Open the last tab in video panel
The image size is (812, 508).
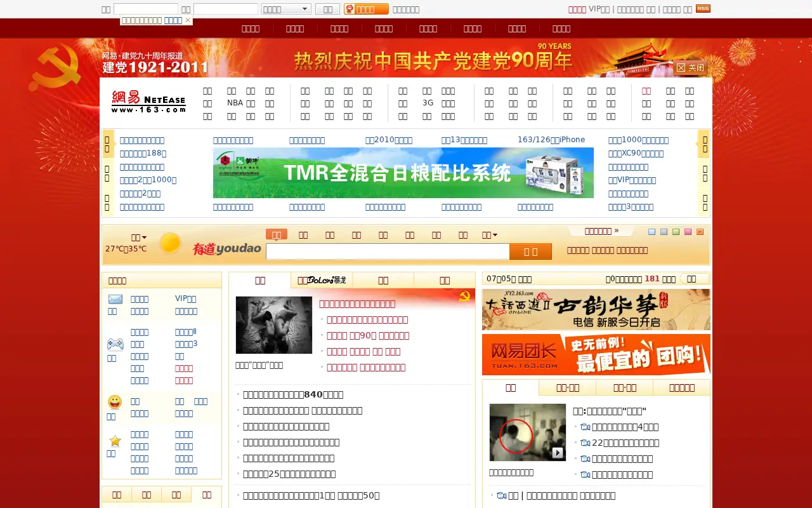[682, 388]
